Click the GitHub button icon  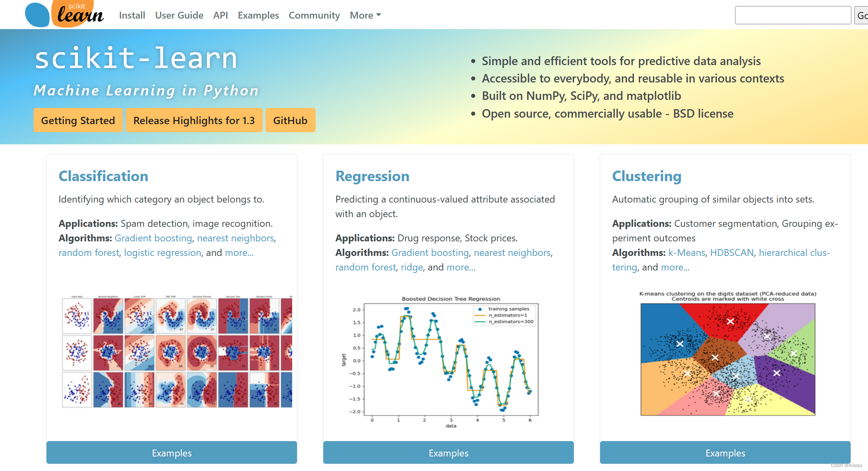(291, 120)
